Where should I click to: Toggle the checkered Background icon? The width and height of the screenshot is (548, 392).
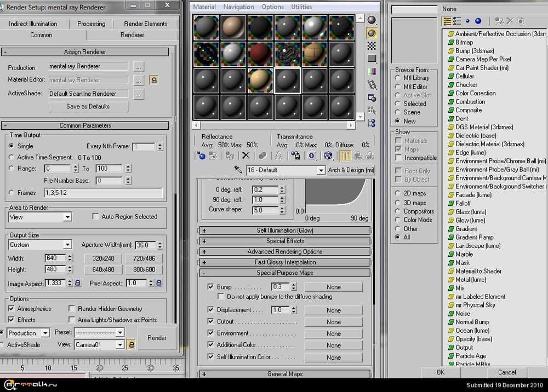[x=372, y=46]
